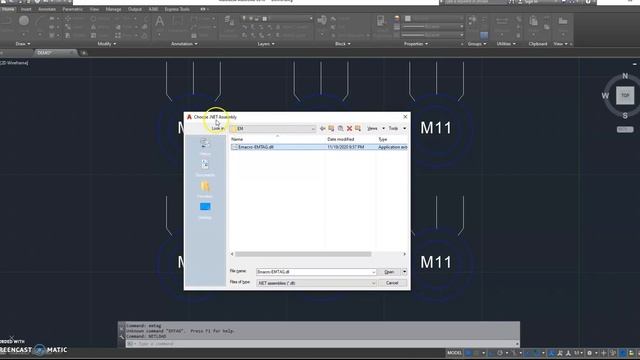
Task: Close the Choose .NET Assembly dialog
Action: pos(405,117)
